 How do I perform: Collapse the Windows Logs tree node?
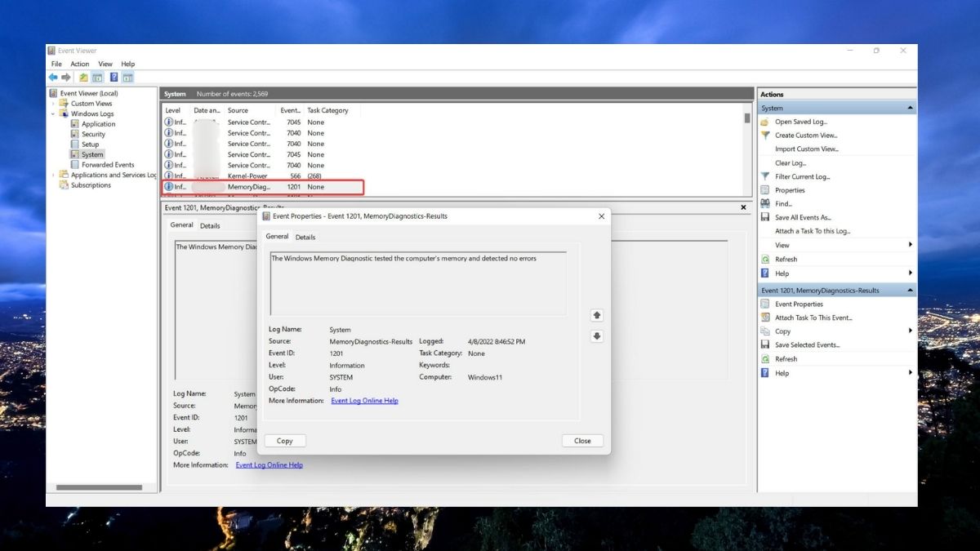(54, 113)
